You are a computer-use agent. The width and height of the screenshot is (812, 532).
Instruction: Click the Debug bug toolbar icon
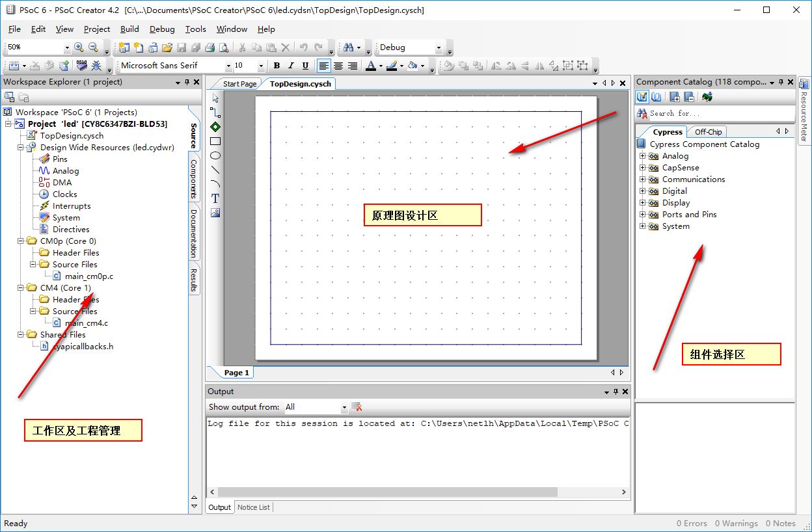[96, 66]
